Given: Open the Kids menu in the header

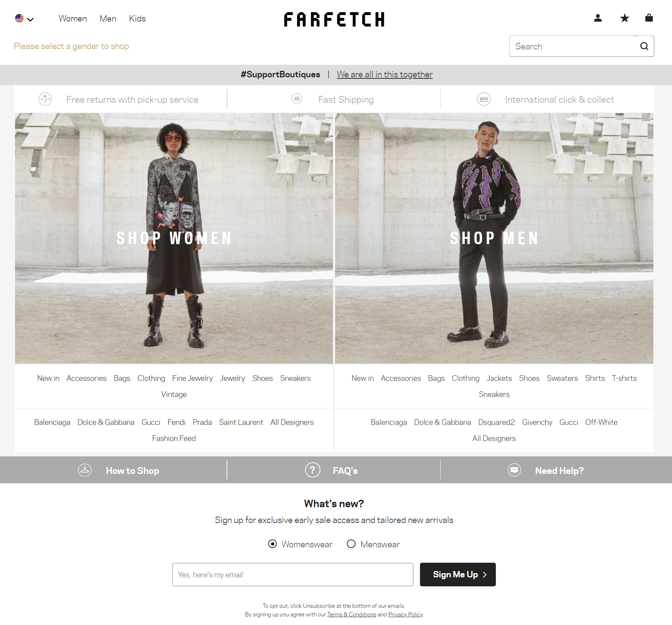Looking at the screenshot, I should pyautogui.click(x=137, y=19).
